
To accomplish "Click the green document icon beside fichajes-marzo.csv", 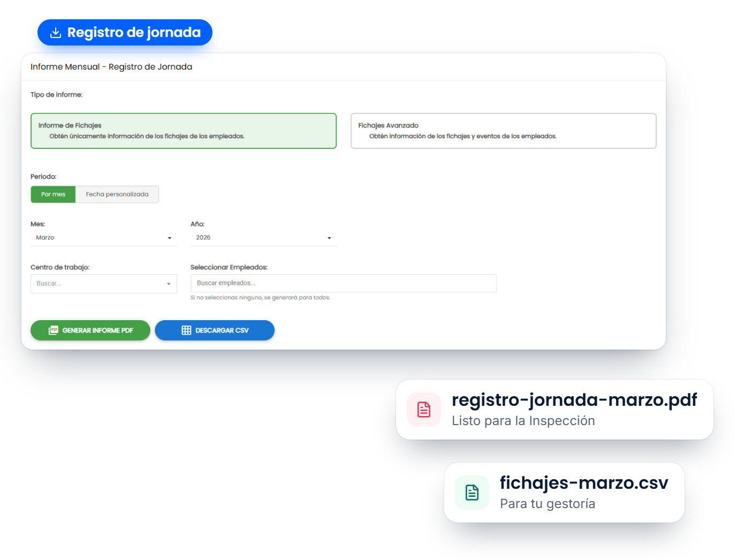I will [x=472, y=493].
